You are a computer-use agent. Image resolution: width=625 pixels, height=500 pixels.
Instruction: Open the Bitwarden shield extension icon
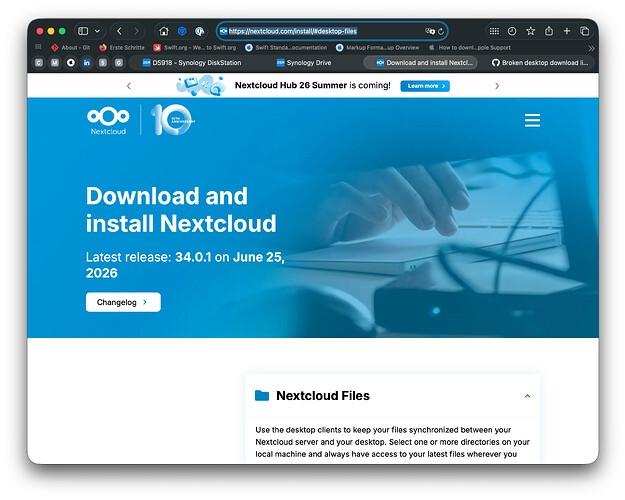(182, 31)
